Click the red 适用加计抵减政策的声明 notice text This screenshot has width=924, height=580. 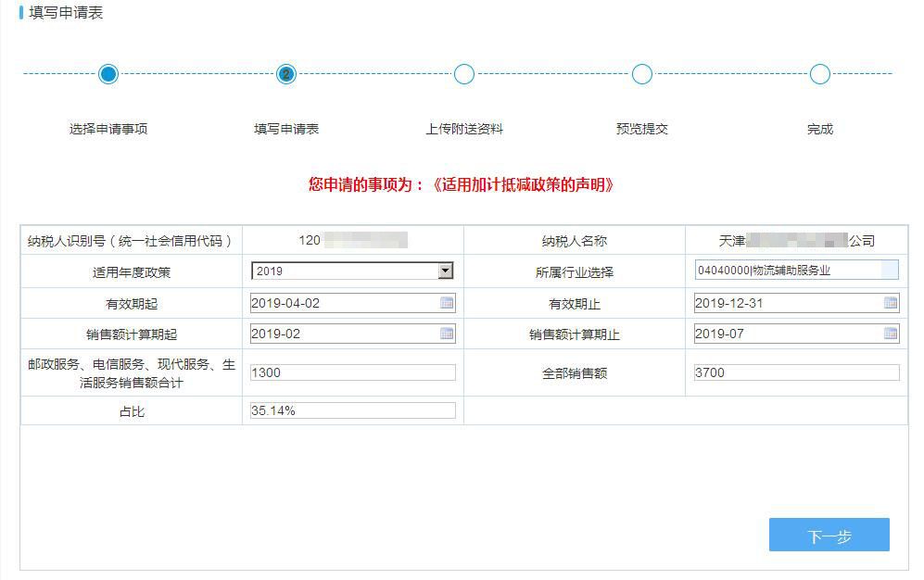tap(461, 184)
